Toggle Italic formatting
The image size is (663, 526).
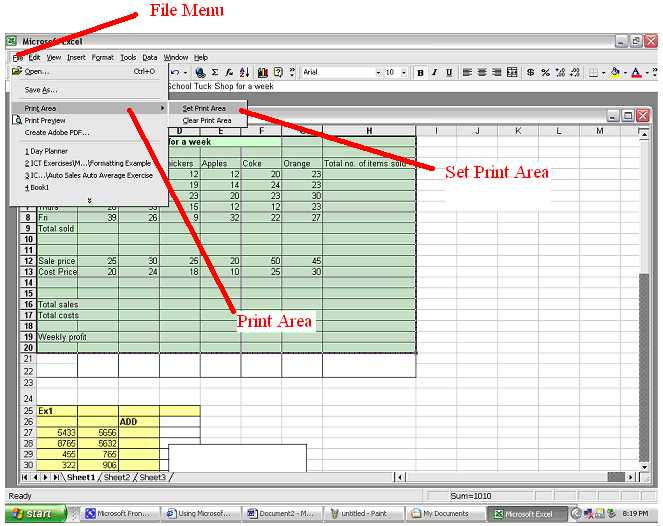click(434, 73)
